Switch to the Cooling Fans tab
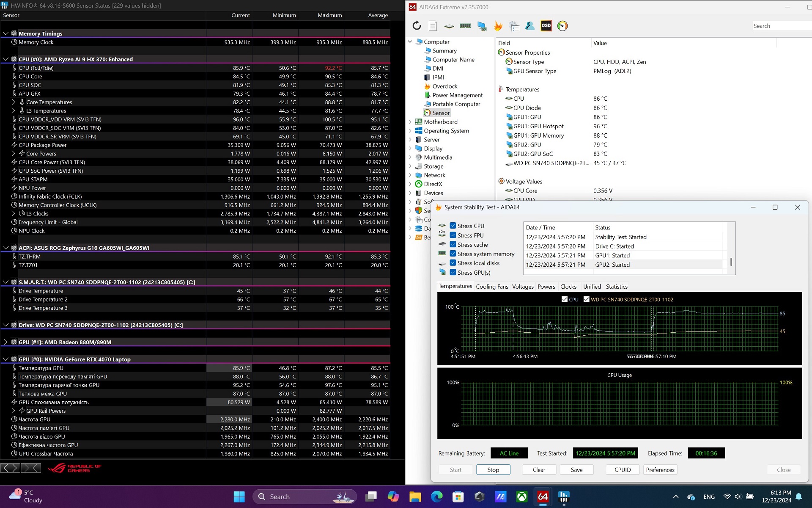The height and width of the screenshot is (508, 812). pos(492,287)
